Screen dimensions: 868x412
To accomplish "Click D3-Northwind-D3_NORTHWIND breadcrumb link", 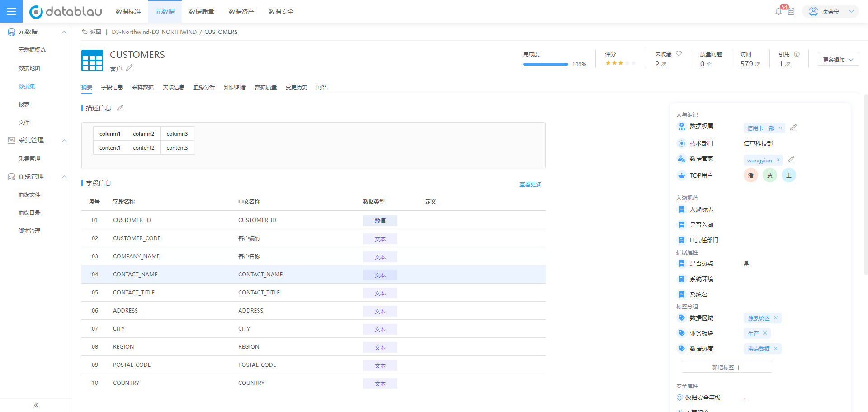I will [154, 32].
